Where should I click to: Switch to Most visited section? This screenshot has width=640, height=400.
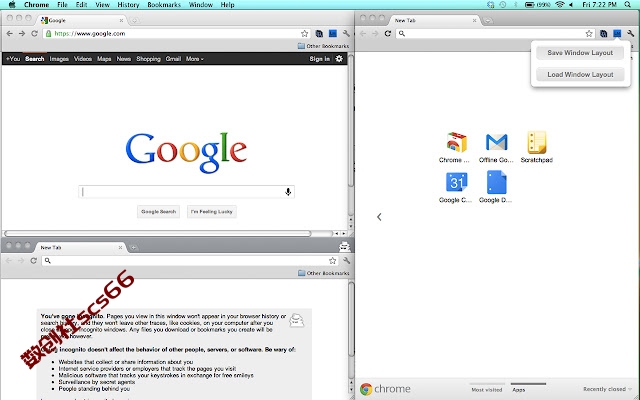click(x=487, y=389)
